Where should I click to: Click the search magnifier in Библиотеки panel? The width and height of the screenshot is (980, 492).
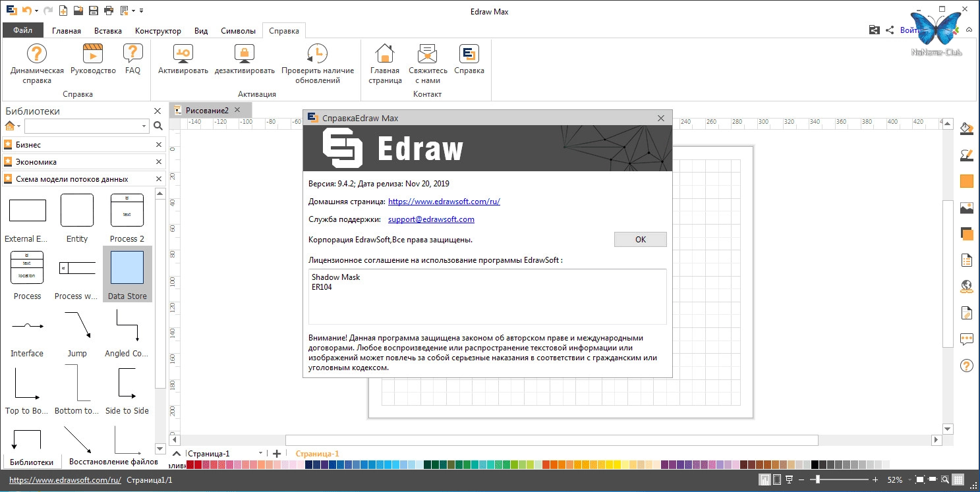tap(158, 126)
